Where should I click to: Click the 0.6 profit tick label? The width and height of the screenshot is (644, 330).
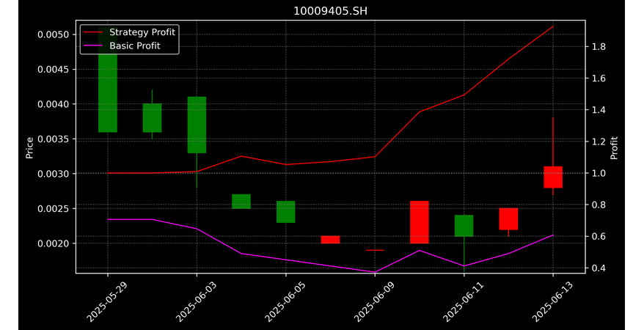[x=599, y=236]
